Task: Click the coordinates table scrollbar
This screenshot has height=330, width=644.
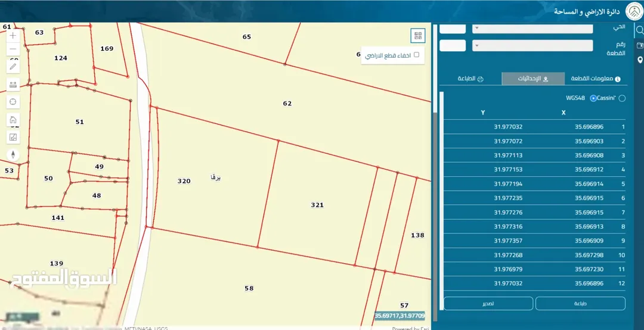Action: pos(441,201)
